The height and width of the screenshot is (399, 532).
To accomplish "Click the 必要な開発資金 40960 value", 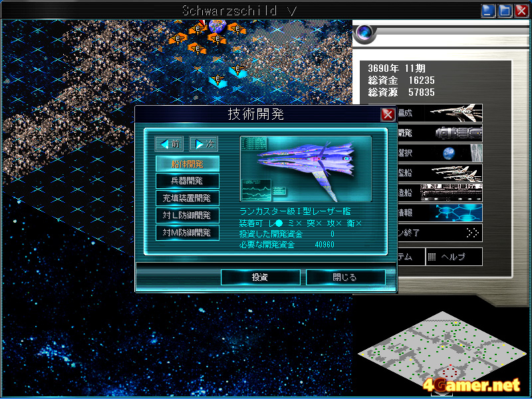I will pos(325,245).
